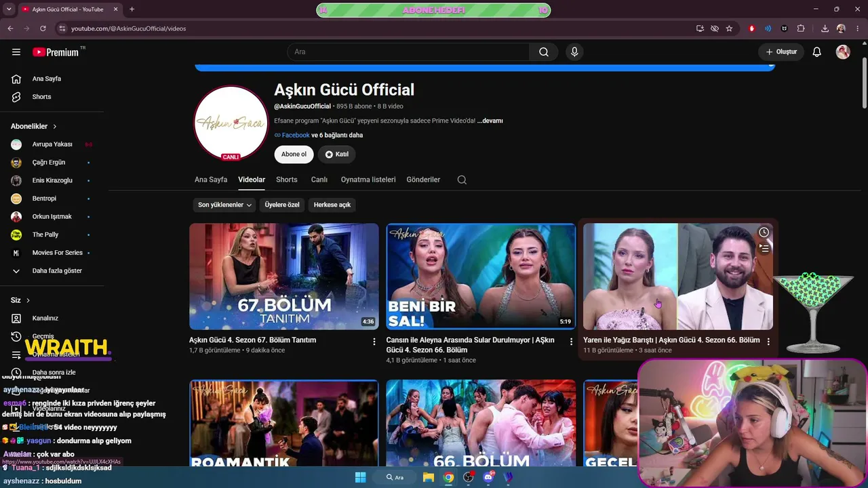Open options for the 67. Bölüm Tanıtım video
Screen dimensions: 868x488
tap(374, 342)
